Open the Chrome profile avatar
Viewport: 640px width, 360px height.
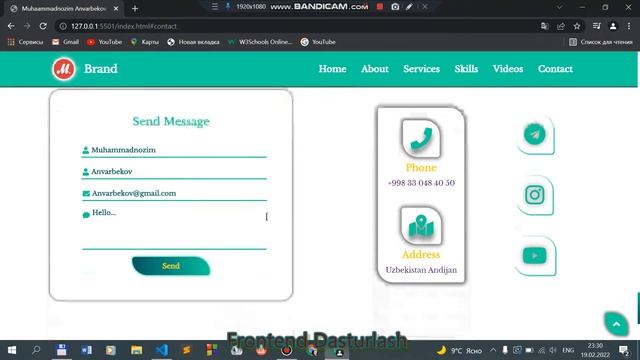pos(613,26)
